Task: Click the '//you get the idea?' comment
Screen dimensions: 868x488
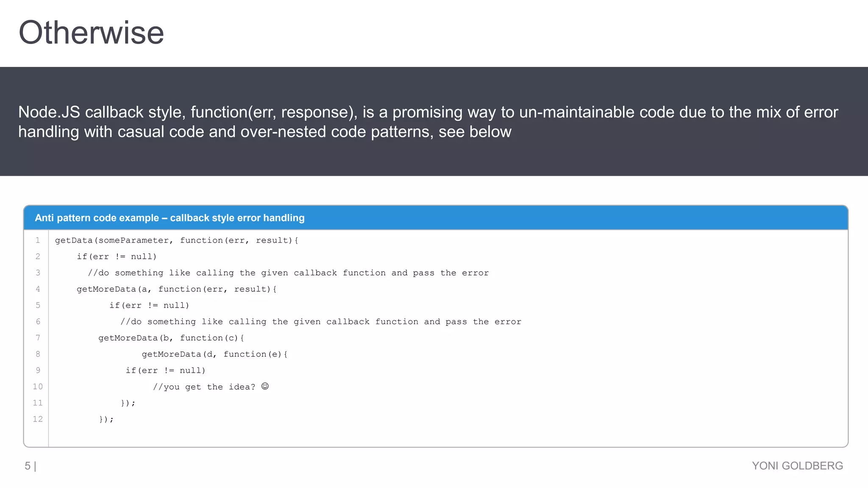Action: tap(204, 387)
